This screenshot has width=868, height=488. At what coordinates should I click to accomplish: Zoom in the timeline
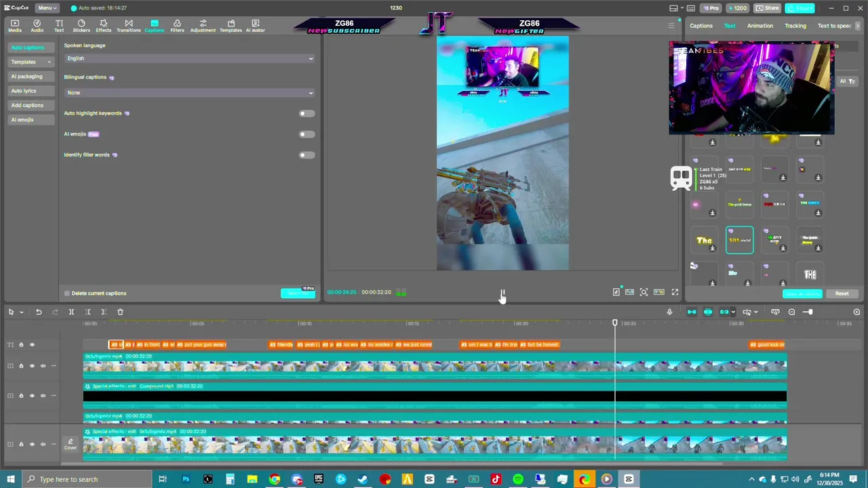(856, 312)
